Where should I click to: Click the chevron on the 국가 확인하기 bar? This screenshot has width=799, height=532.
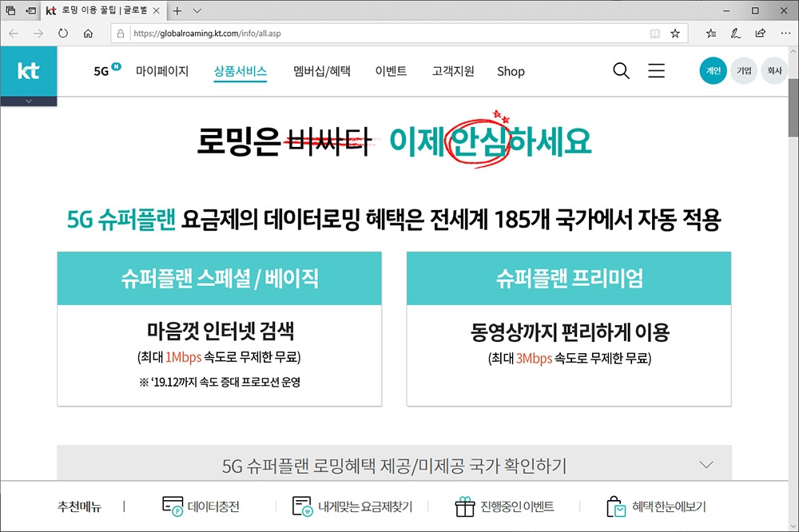[706, 465]
